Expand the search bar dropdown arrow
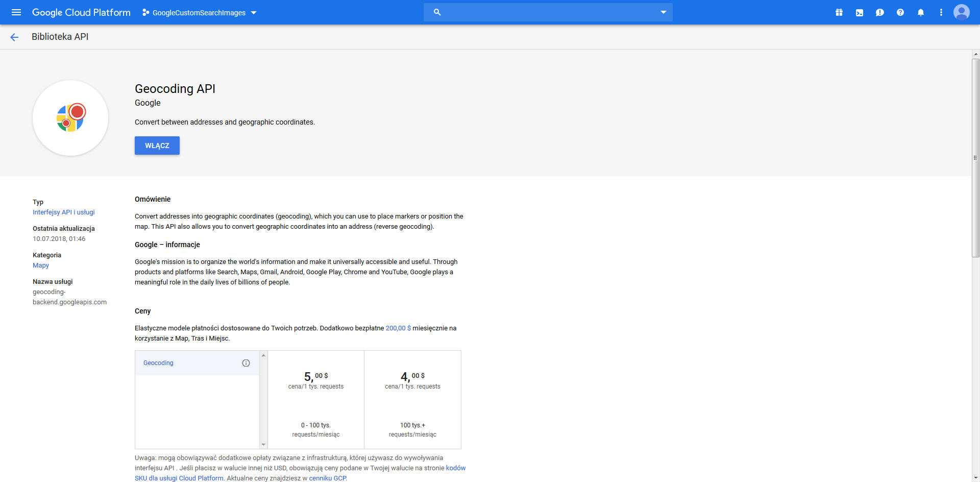The height and width of the screenshot is (482, 980). (x=663, y=12)
